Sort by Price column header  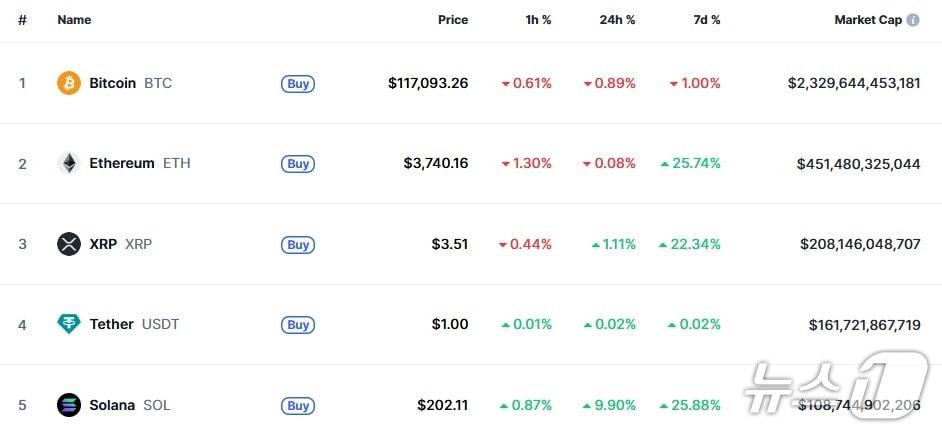[452, 20]
